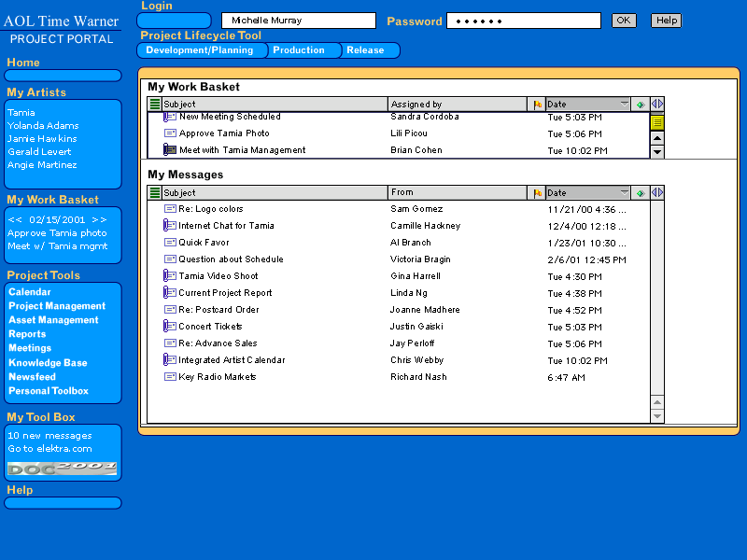Image resolution: width=747 pixels, height=560 pixels.
Task: Click the green diamond icon in Work Basket header
Action: pos(641,105)
